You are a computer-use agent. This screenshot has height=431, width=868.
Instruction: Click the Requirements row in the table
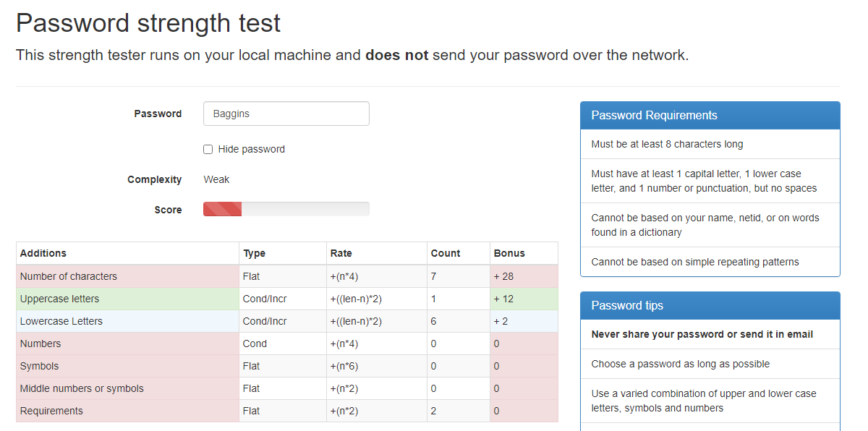click(x=51, y=411)
